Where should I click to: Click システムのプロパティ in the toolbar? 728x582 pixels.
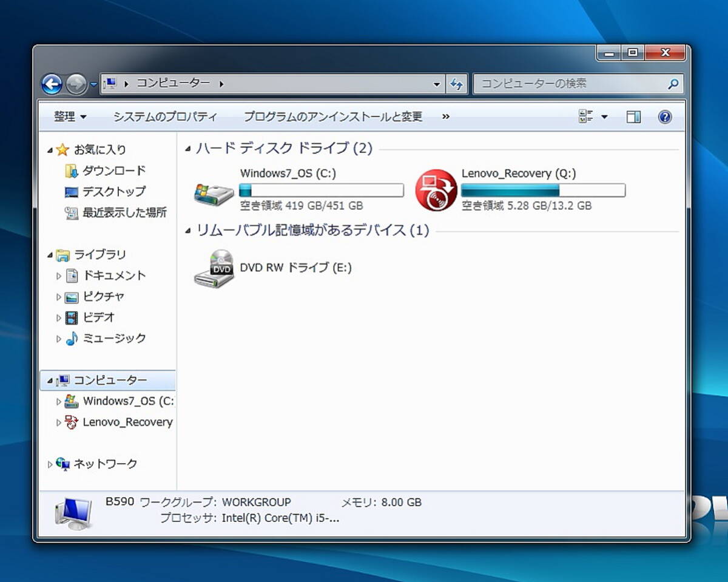tap(165, 117)
